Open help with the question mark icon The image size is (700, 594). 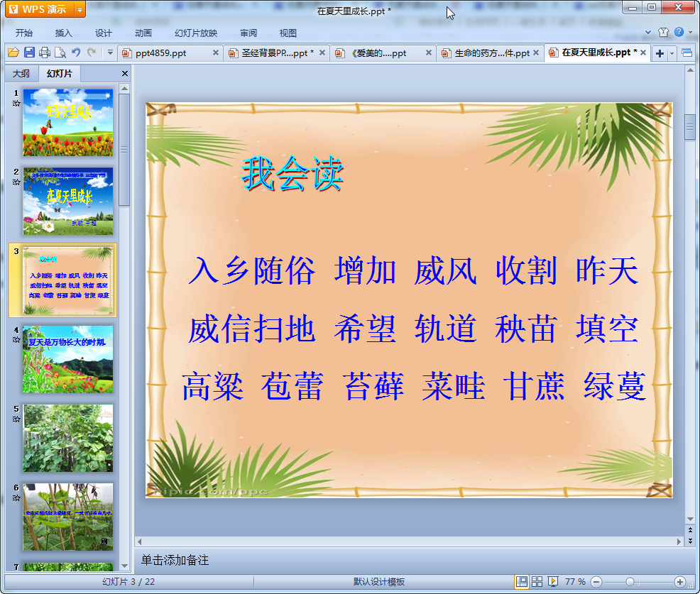pos(679,32)
